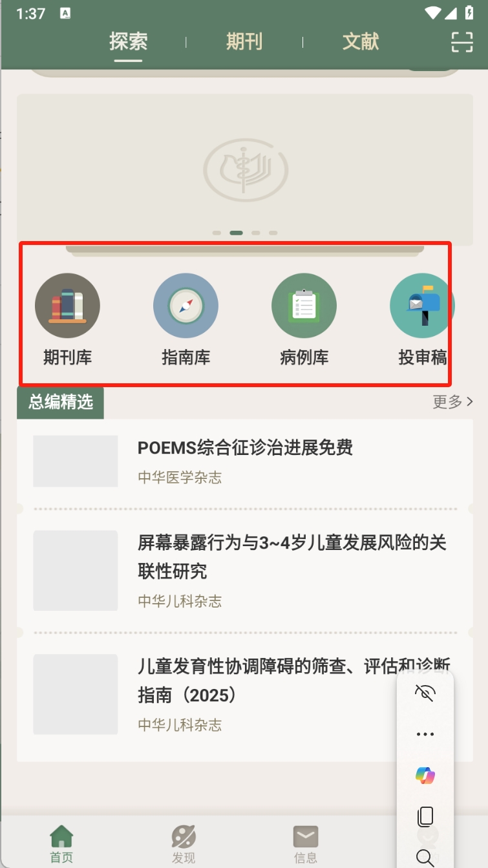Image resolution: width=488 pixels, height=868 pixels.
Task: Toggle the crossed-eye hide icon
Action: point(425,693)
